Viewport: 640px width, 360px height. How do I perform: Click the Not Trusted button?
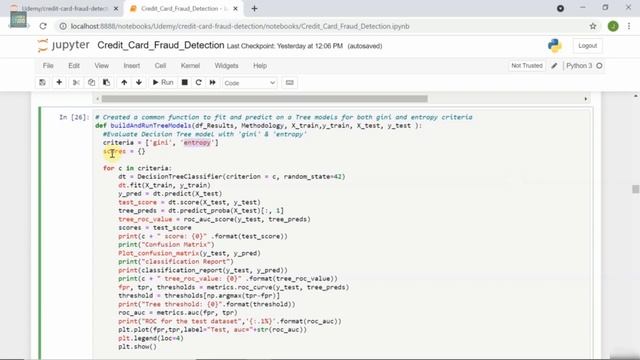[527, 66]
